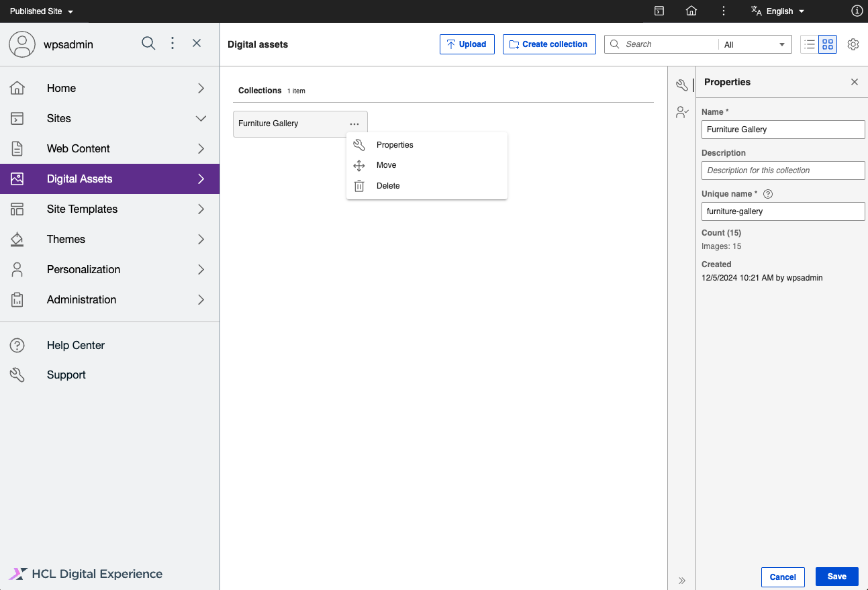
Task: Open the information icon in top bar
Action: pos(857,11)
